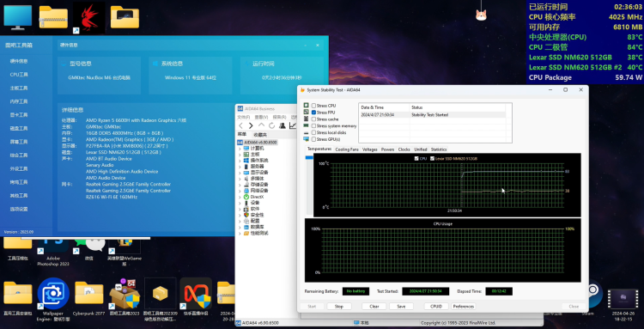Enable the Stress CPU checkbox
This screenshot has height=329, width=644.
click(313, 106)
